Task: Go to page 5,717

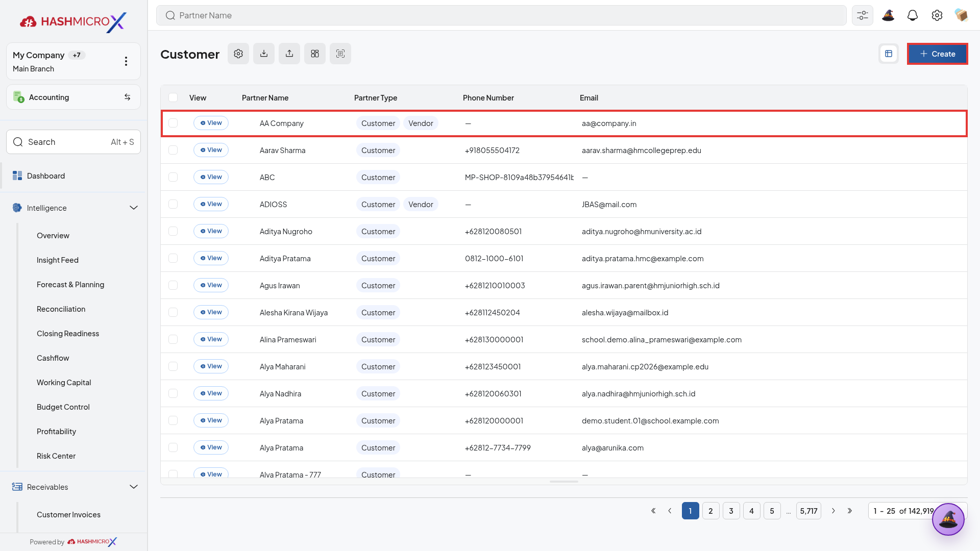Action: (808, 511)
